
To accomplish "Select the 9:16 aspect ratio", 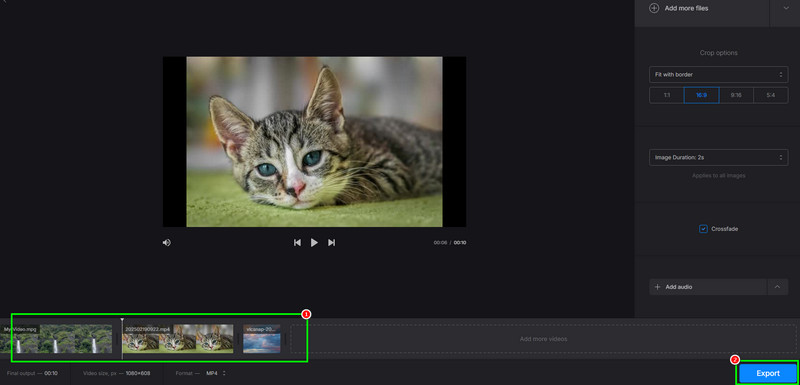I will 736,95.
